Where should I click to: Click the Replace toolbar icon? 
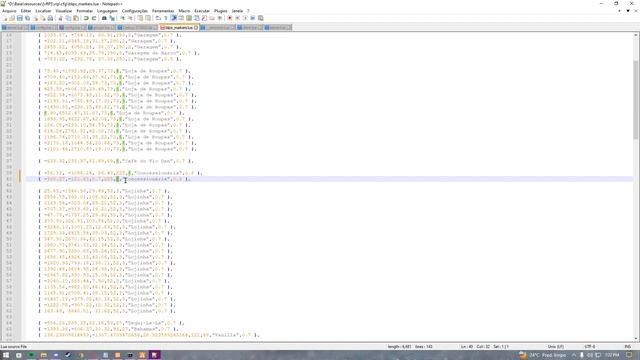(112, 18)
